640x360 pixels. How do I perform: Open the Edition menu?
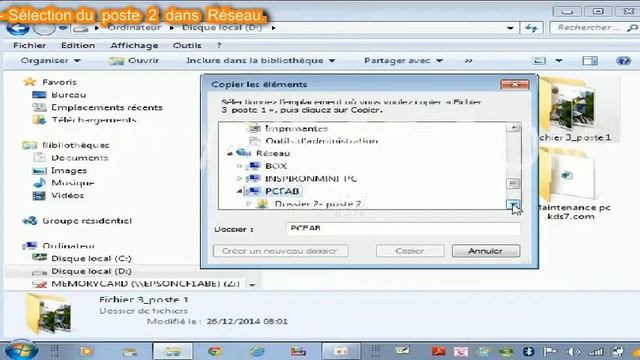point(78,45)
